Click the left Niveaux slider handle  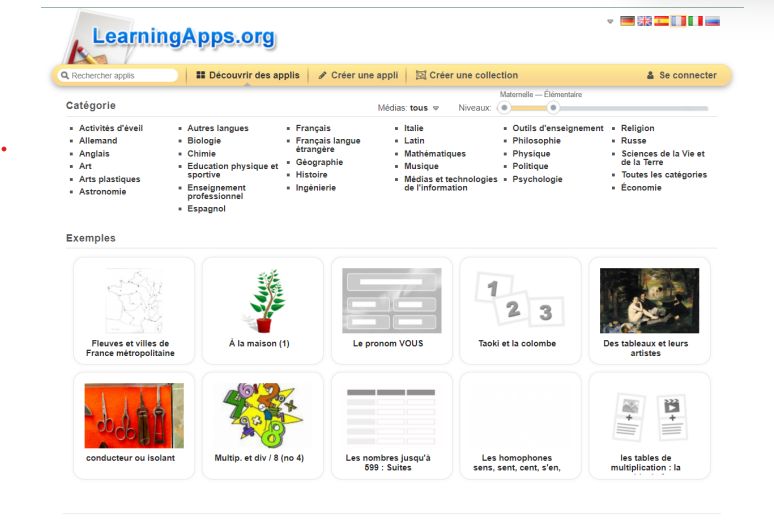coord(504,108)
